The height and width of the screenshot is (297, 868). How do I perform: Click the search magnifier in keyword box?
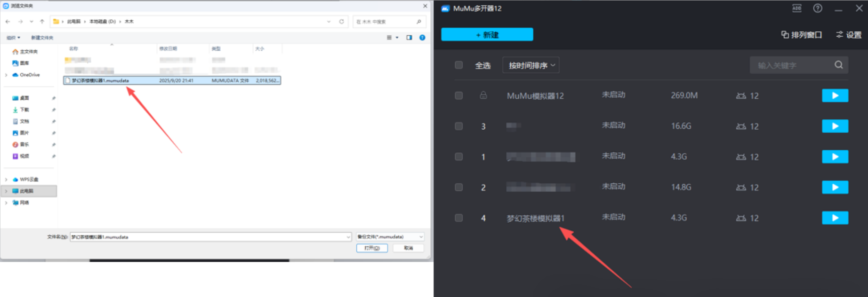pyautogui.click(x=838, y=65)
